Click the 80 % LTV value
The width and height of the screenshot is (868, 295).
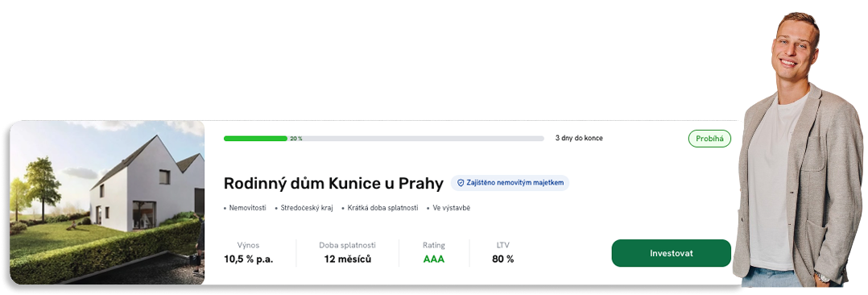502,259
